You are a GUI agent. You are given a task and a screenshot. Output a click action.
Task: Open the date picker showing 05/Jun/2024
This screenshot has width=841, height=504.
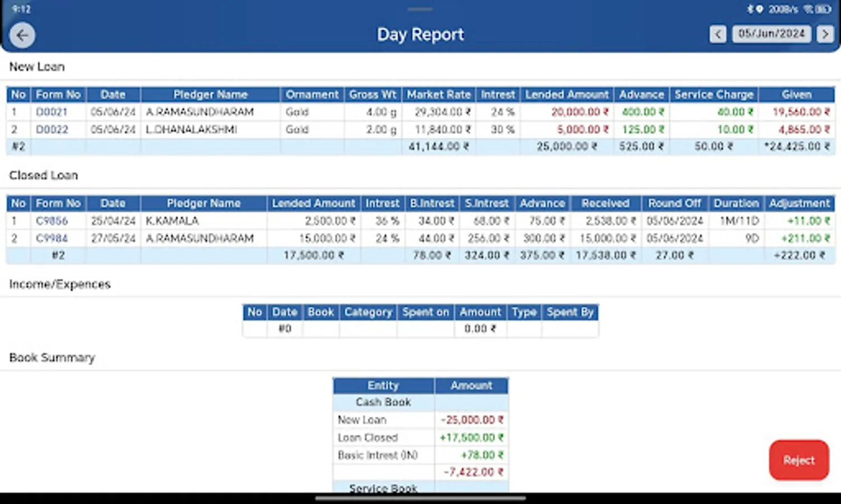pos(772,34)
